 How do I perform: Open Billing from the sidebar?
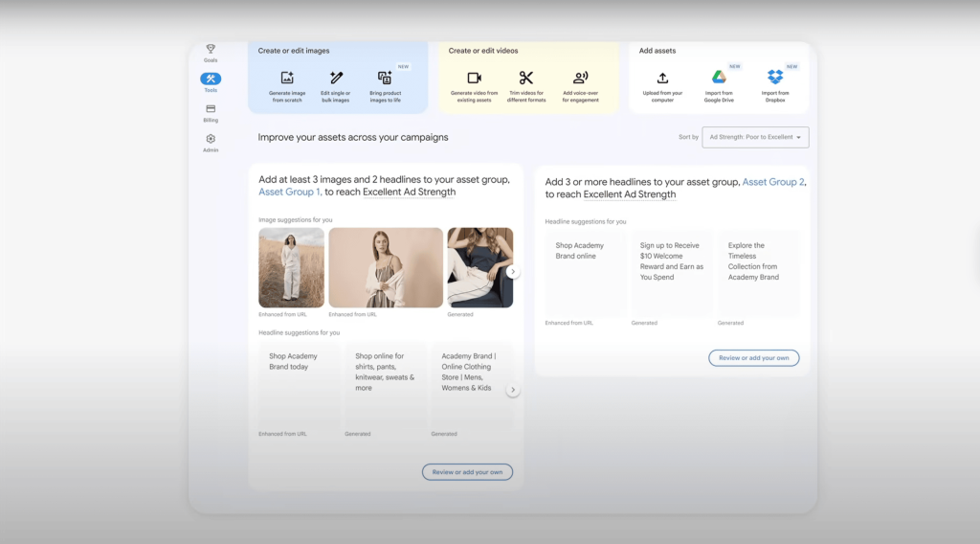(x=211, y=113)
